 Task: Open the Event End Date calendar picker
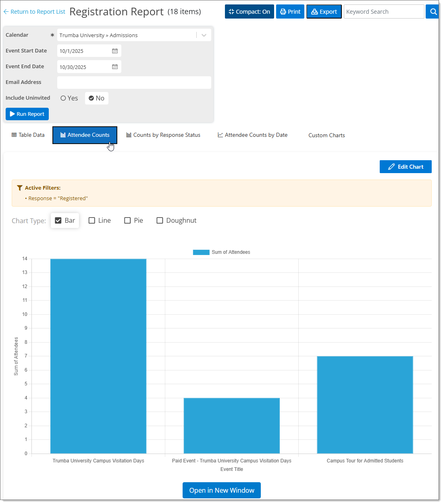(x=115, y=67)
